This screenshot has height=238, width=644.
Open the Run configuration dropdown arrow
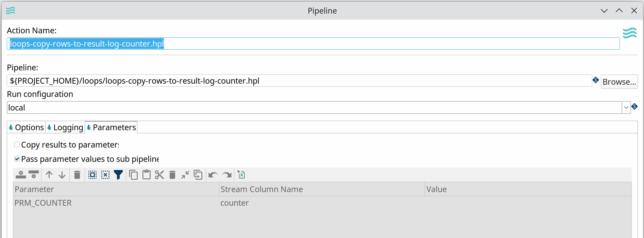click(626, 108)
